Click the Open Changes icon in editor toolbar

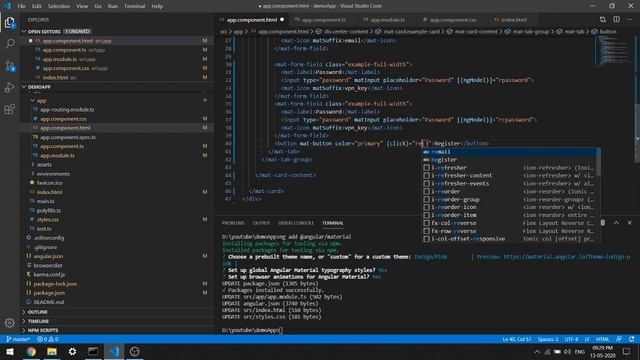[x=602, y=19]
